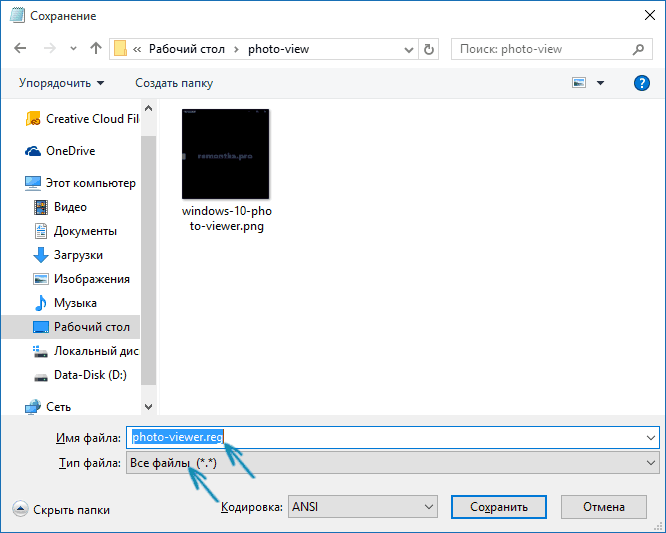This screenshot has height=533, width=666.
Task: Click the view mode icon
Action: coord(579,83)
